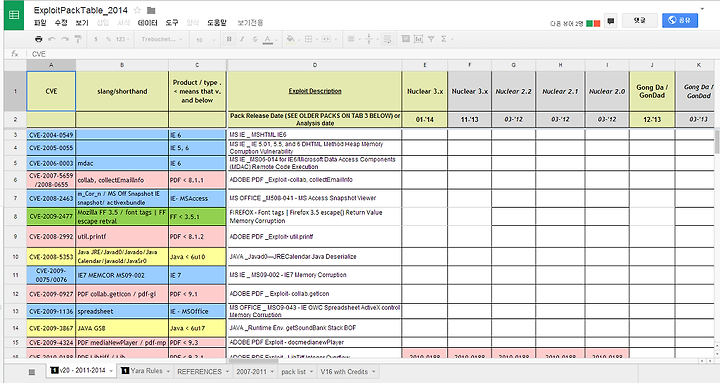Open the Google Sheets home icon

14,15
